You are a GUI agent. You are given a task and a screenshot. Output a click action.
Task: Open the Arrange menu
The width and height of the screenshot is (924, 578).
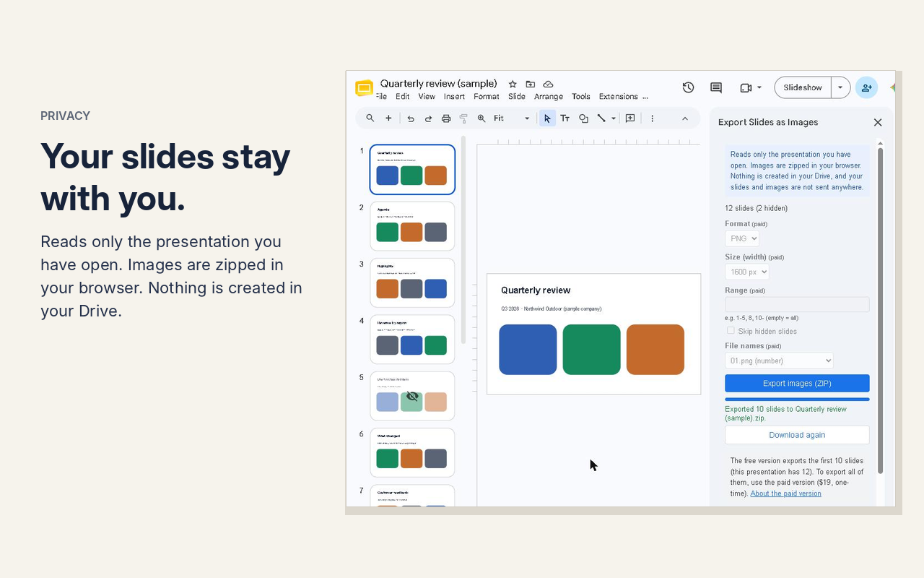[549, 97]
